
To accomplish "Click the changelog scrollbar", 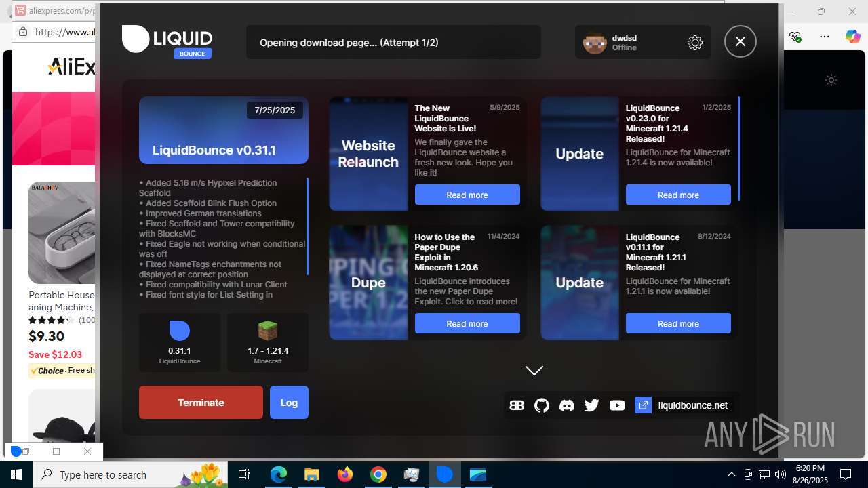I will [307, 226].
